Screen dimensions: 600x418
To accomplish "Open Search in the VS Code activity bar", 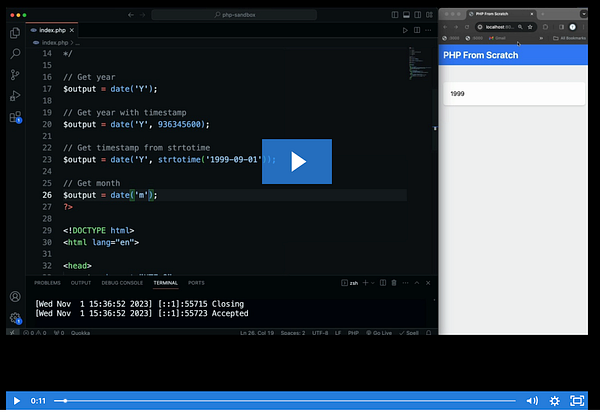I will pyautogui.click(x=15, y=54).
